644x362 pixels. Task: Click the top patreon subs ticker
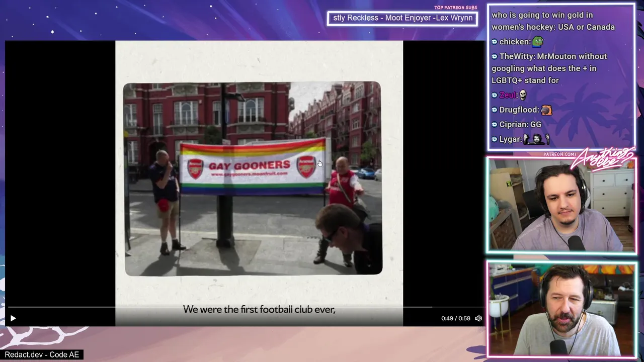tap(403, 18)
